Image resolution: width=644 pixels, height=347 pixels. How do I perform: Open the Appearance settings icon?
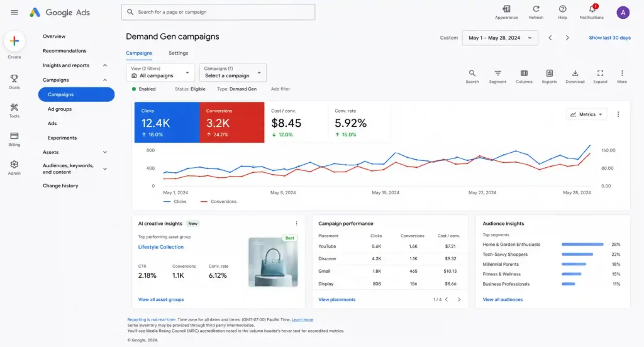pos(506,12)
